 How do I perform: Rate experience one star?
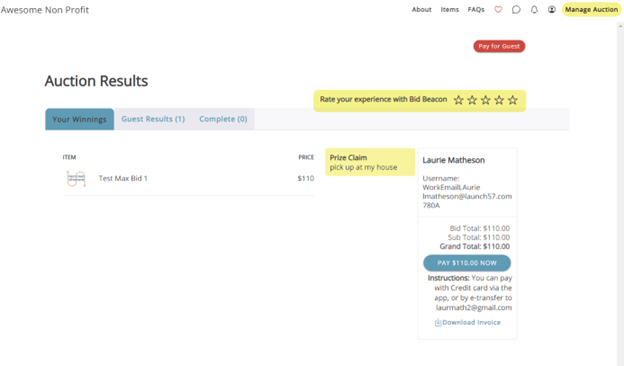[458, 100]
